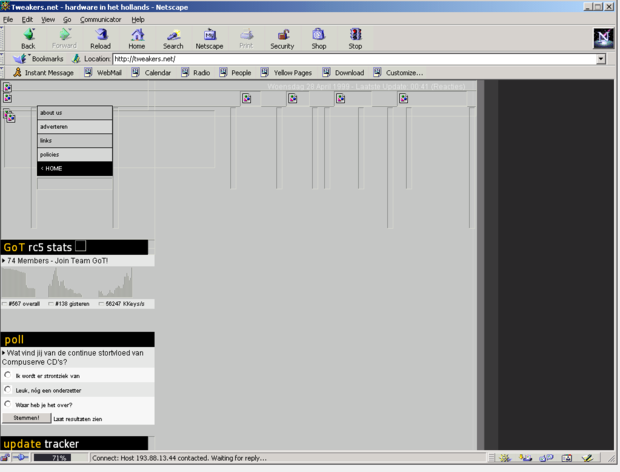Click the Netscape toolbar button
The image size is (620, 472).
pos(210,39)
